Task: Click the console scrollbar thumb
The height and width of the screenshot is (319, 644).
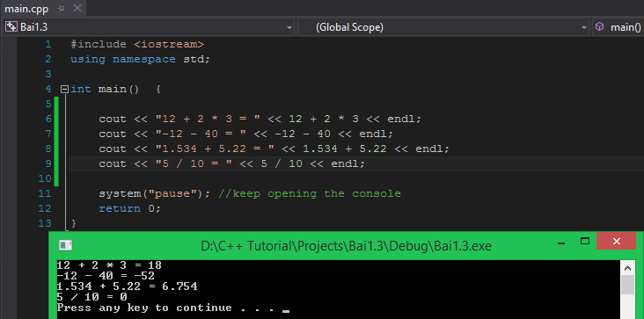Action: coord(627,285)
